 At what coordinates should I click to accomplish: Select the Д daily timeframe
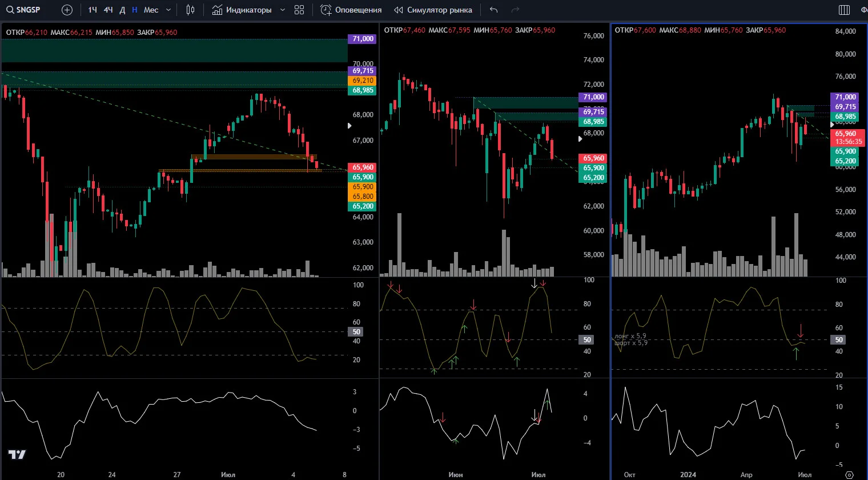(x=122, y=10)
